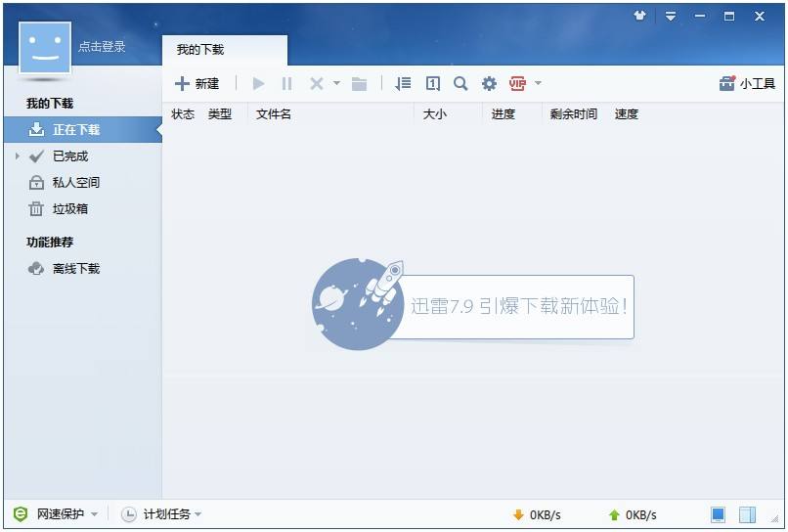Delete task using the X toolbar icon

coord(316,83)
